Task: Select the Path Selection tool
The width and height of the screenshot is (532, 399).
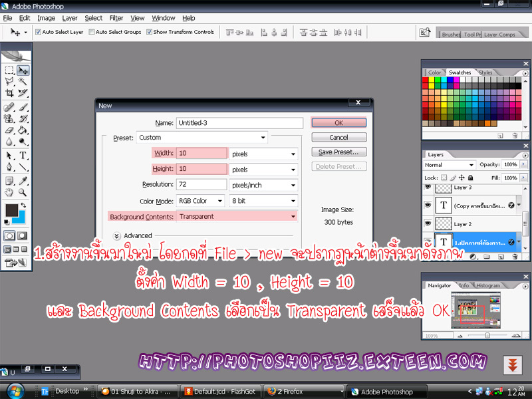Action: coord(9,156)
